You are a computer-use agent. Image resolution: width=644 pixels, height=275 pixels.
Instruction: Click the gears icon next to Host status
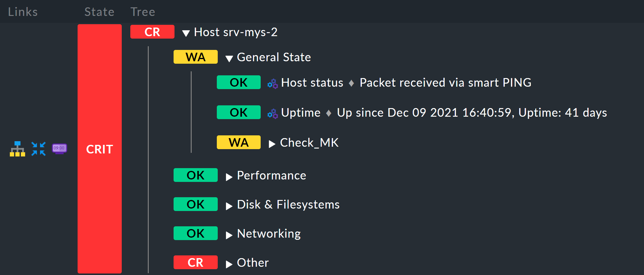(x=272, y=82)
